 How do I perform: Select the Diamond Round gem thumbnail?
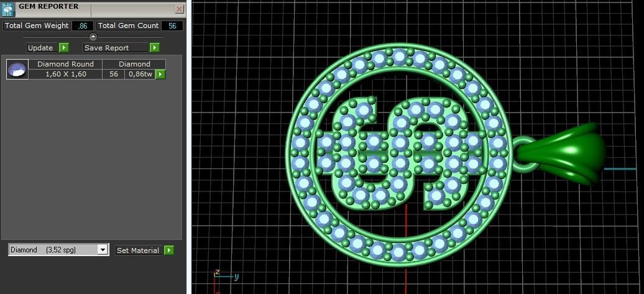[17, 69]
